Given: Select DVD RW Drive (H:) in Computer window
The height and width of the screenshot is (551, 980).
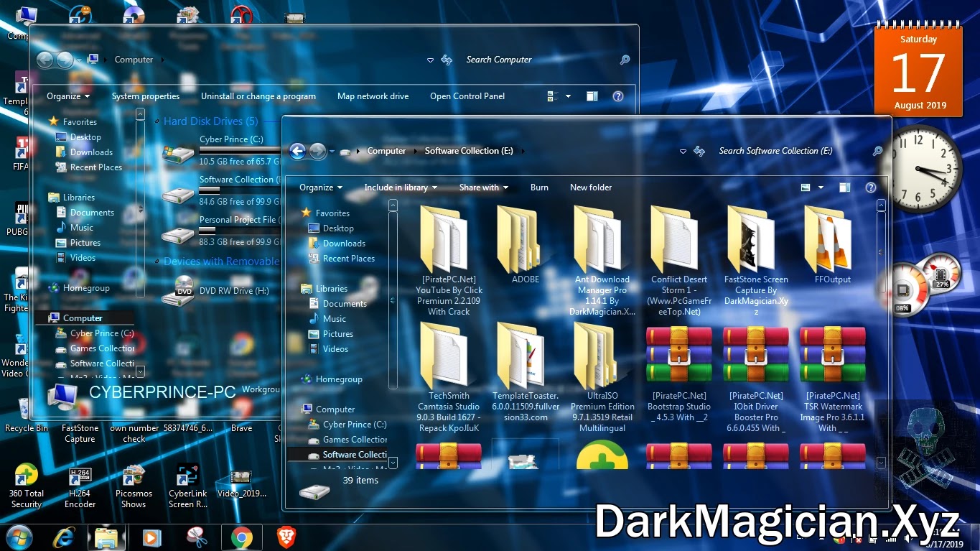Looking at the screenshot, I should pyautogui.click(x=215, y=290).
